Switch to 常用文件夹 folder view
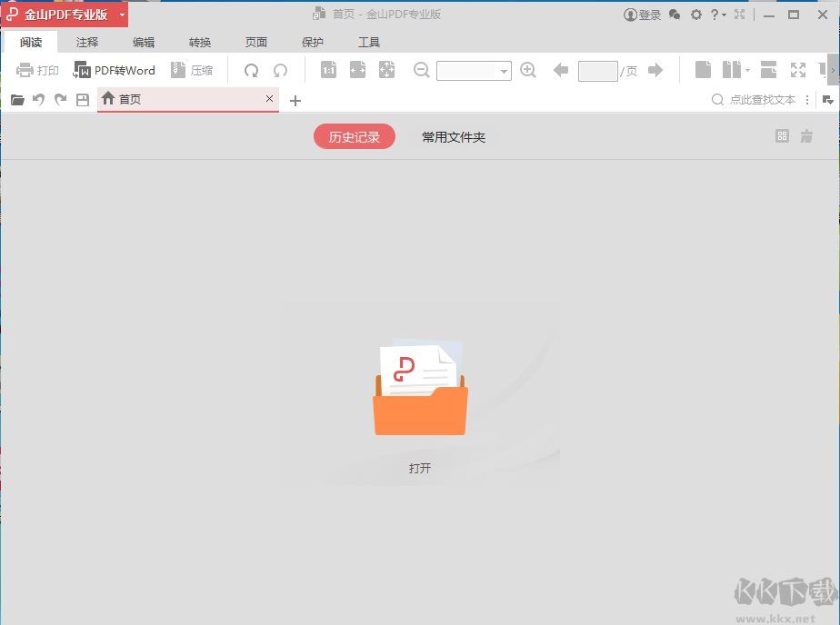840x625 pixels. pos(453,136)
